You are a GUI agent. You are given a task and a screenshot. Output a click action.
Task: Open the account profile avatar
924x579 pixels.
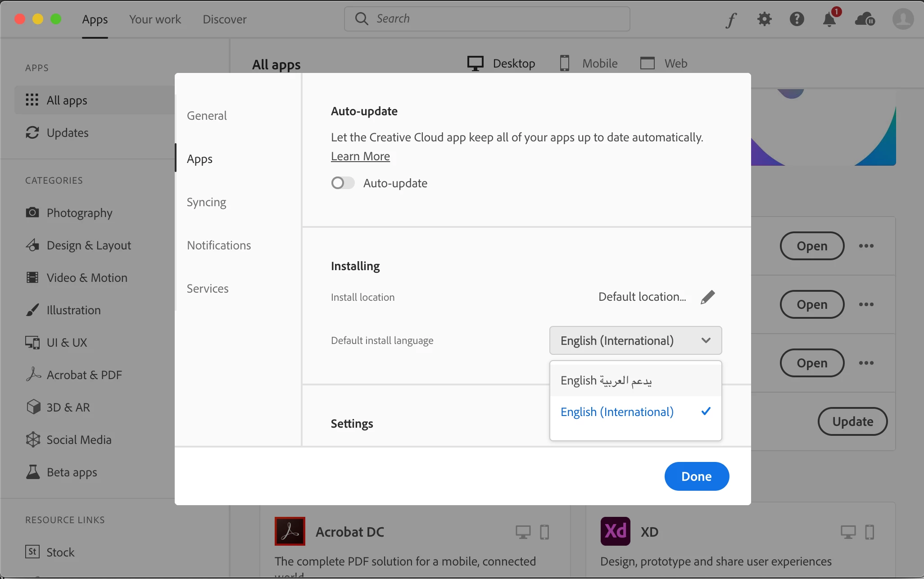point(903,19)
